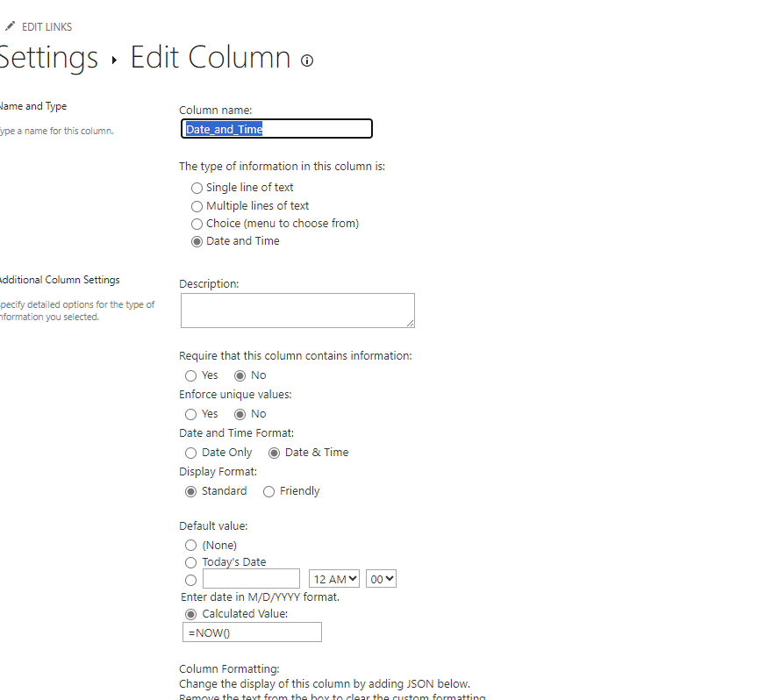The image size is (780, 700).
Task: Open the 12 AM hour dropdown
Action: click(x=333, y=578)
